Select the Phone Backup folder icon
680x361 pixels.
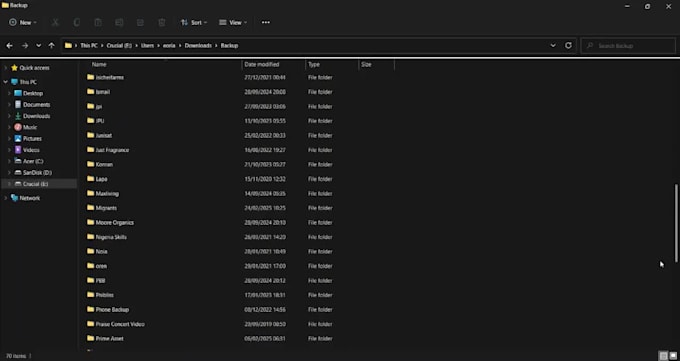pos(90,309)
